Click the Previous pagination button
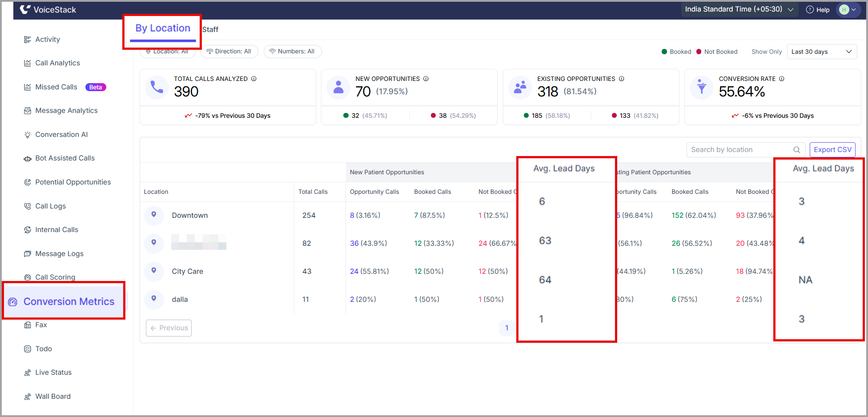Viewport: 868px width, 417px height. (x=169, y=328)
